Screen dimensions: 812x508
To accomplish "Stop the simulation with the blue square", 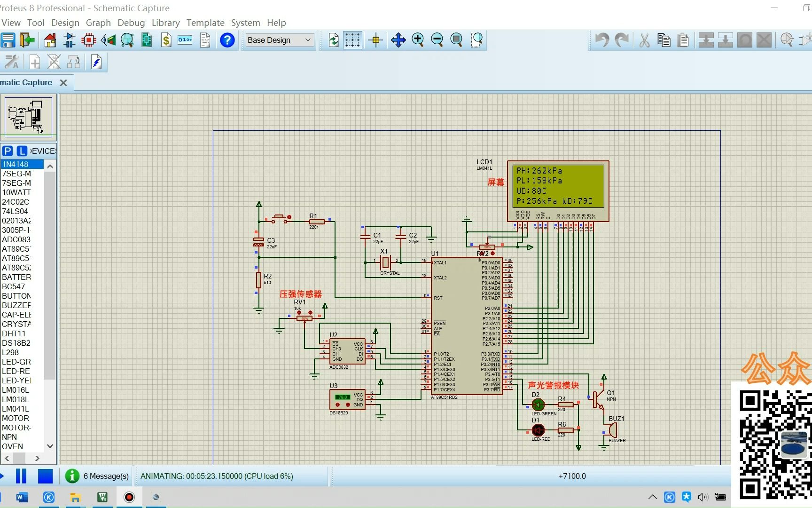I will (x=45, y=476).
